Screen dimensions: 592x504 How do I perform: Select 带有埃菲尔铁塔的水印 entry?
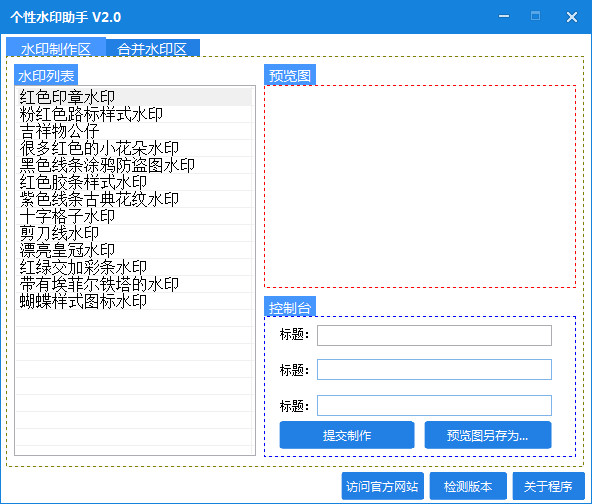pos(134,284)
